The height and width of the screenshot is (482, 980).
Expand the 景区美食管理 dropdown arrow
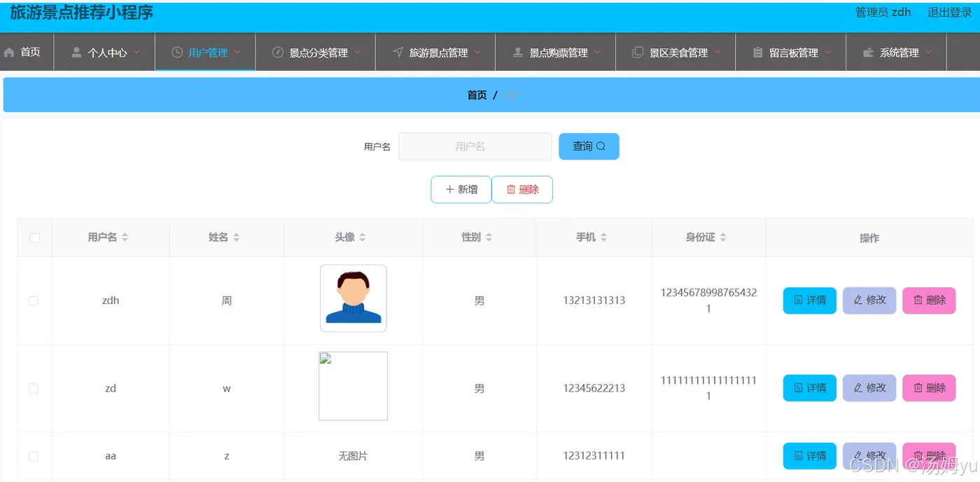[717, 52]
